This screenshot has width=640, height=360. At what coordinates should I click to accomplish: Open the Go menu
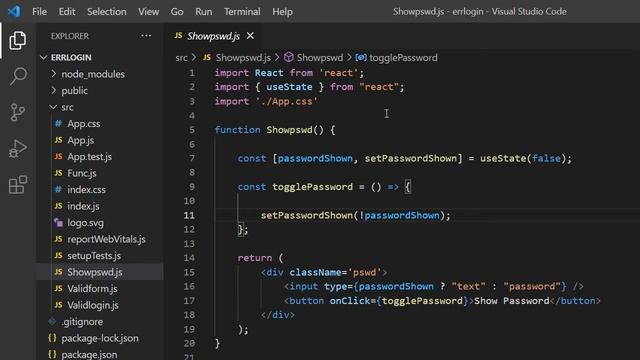(177, 11)
